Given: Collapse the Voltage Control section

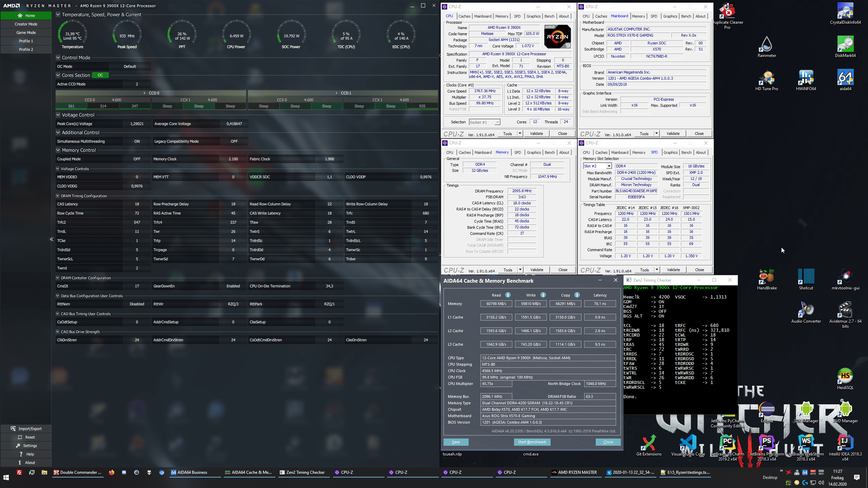Looking at the screenshot, I should [58, 115].
